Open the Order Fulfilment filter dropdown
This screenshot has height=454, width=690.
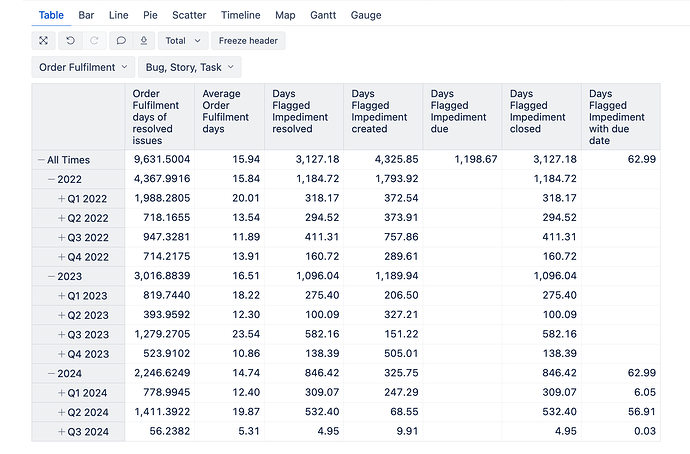[x=84, y=67]
